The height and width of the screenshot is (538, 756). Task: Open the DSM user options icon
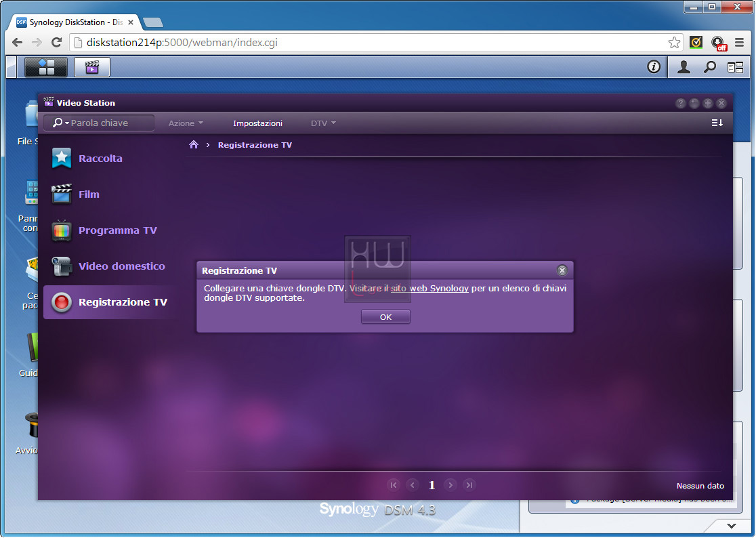click(x=684, y=67)
